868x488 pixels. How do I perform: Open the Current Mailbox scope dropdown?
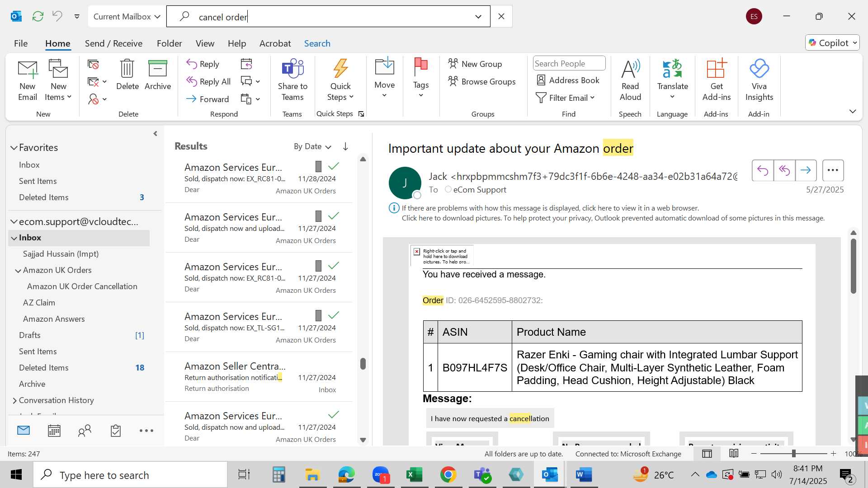pyautogui.click(x=127, y=17)
